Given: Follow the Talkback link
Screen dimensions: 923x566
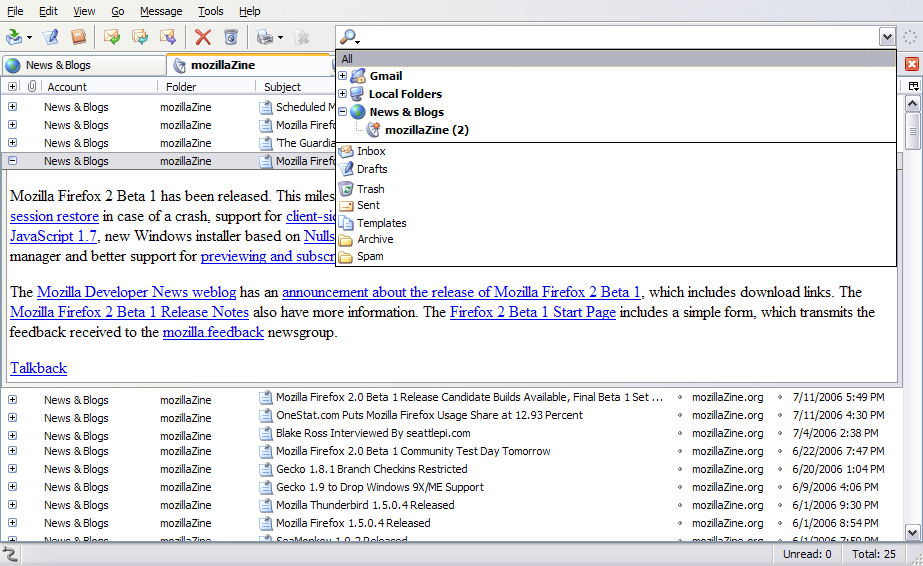Looking at the screenshot, I should pyautogui.click(x=38, y=368).
